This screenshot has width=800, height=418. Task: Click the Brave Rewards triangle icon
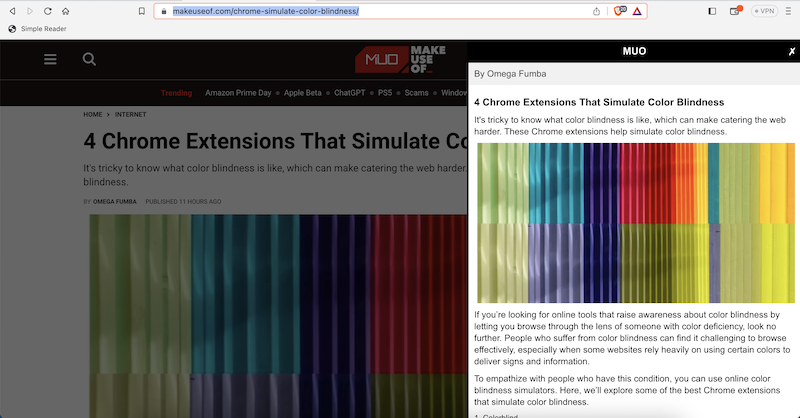[638, 11]
